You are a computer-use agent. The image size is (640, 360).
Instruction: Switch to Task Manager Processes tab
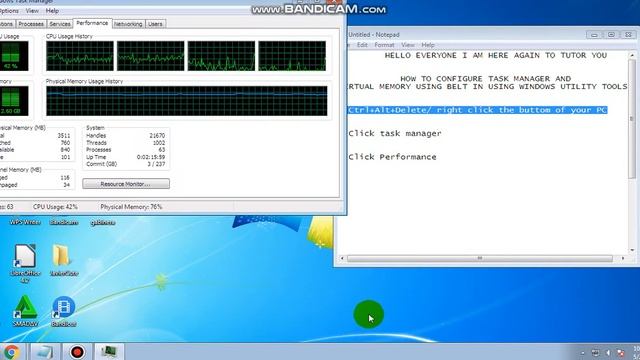tap(31, 24)
